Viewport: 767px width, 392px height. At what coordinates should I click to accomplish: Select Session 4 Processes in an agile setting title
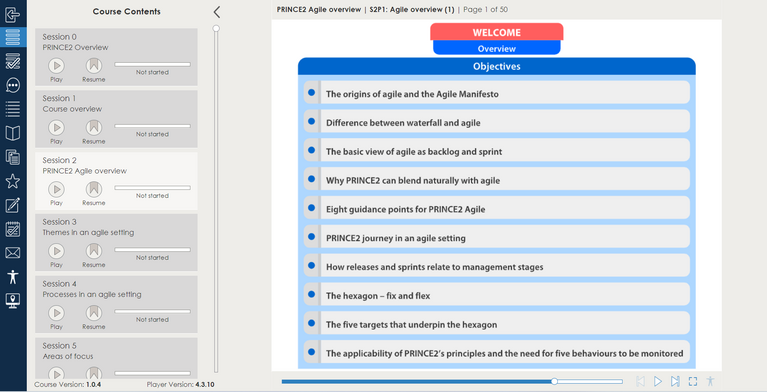click(92, 295)
